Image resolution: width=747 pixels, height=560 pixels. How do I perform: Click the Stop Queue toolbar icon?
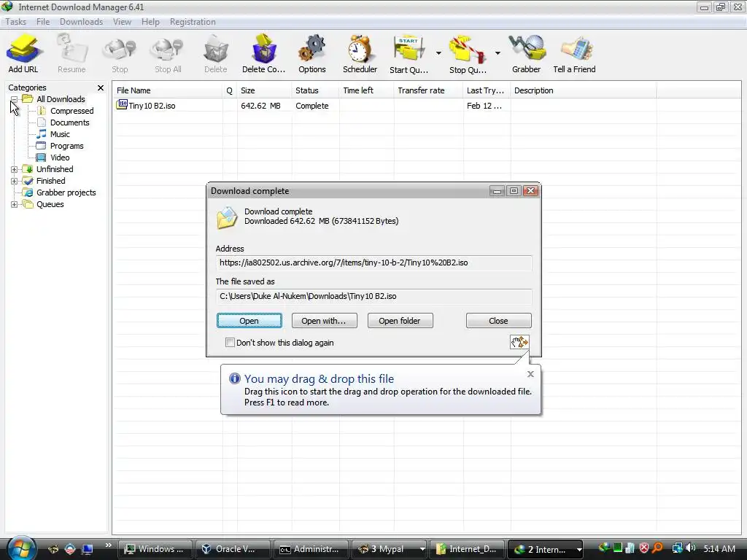pyautogui.click(x=468, y=49)
